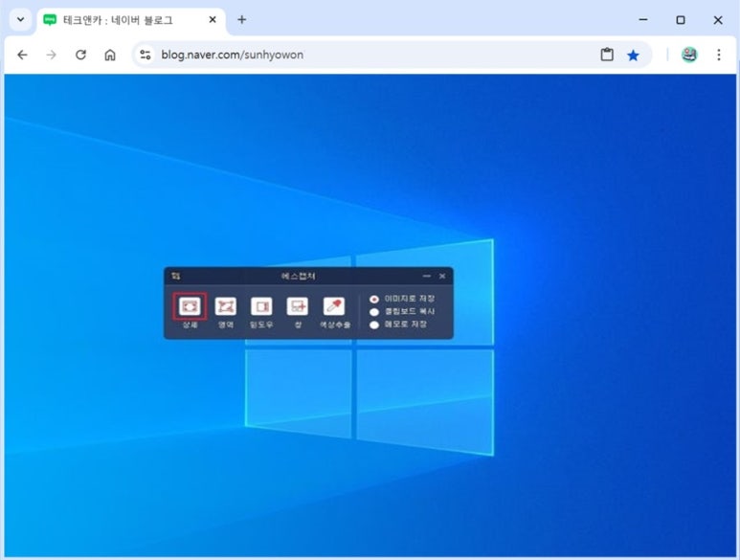
Task: Go forward in the browser
Action: click(x=51, y=55)
